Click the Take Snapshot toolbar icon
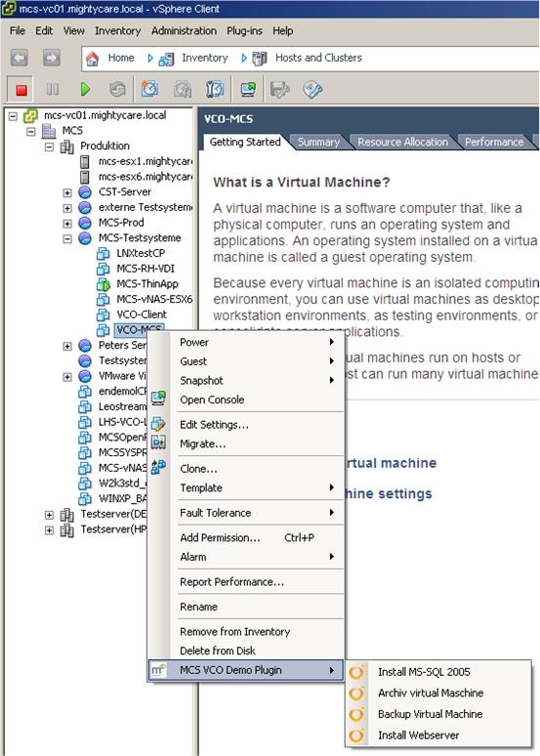This screenshot has height=756, width=540. [x=150, y=89]
